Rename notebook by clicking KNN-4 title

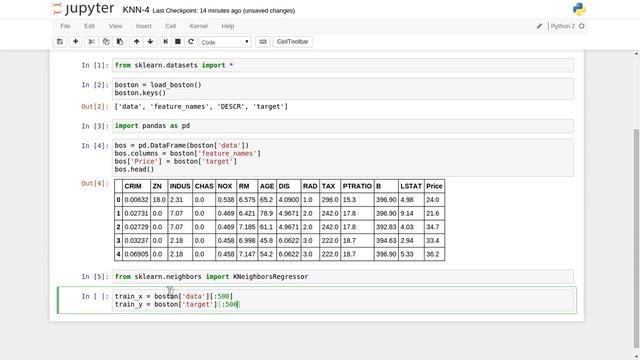click(136, 10)
